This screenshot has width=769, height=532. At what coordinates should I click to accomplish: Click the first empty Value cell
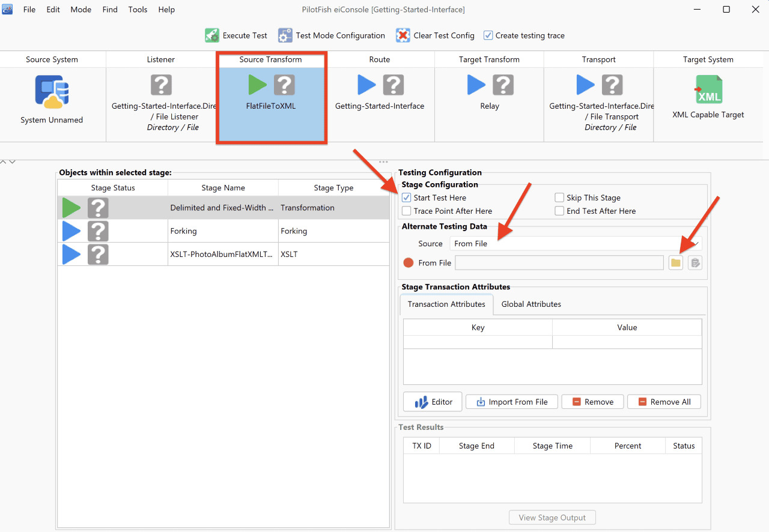point(627,342)
